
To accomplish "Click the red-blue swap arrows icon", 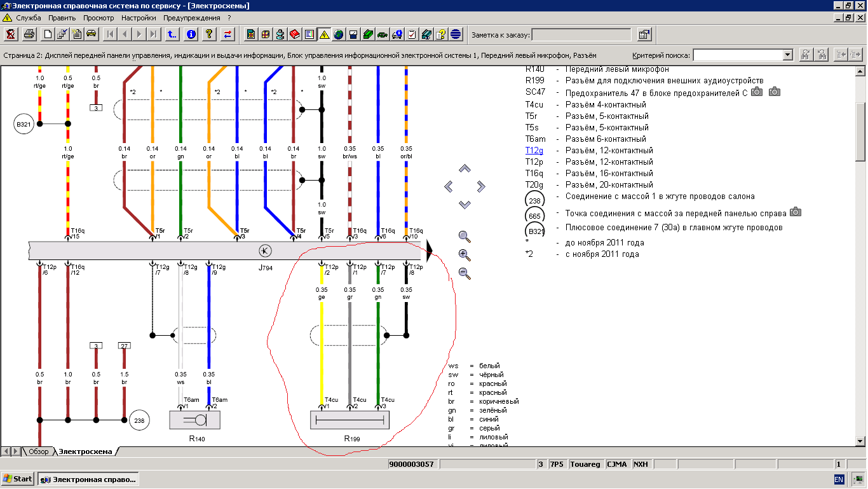I will (x=227, y=34).
